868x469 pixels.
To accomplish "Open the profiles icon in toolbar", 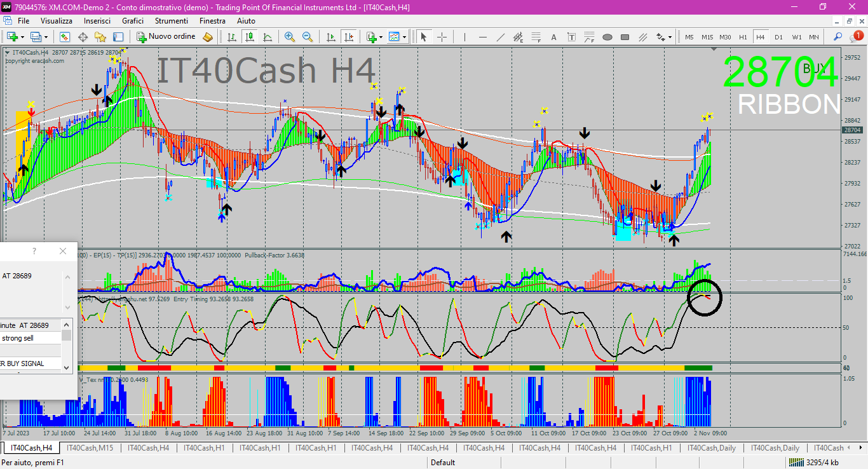I will [x=35, y=37].
